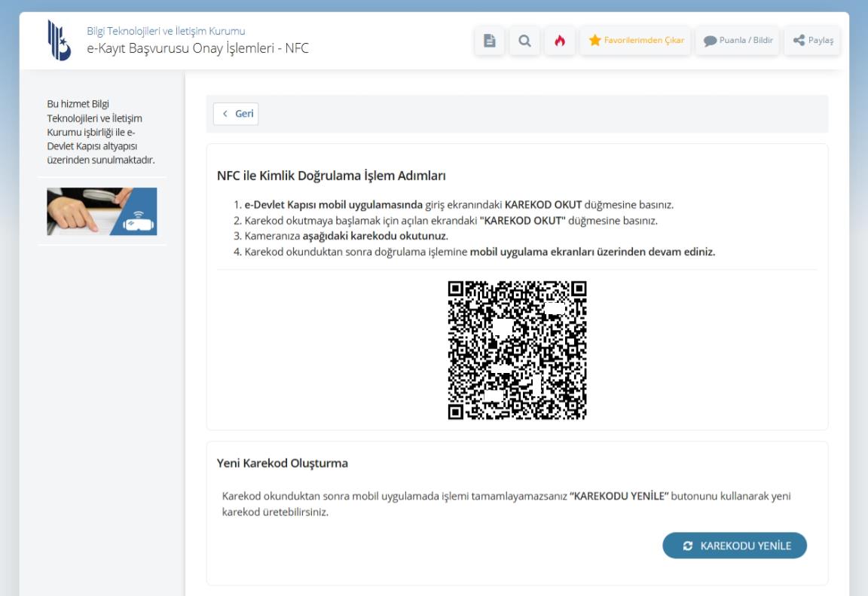Viewport: 868px width, 596px height.
Task: Click the sidebar magnifier and VR headset thumbnail
Action: 102,212
